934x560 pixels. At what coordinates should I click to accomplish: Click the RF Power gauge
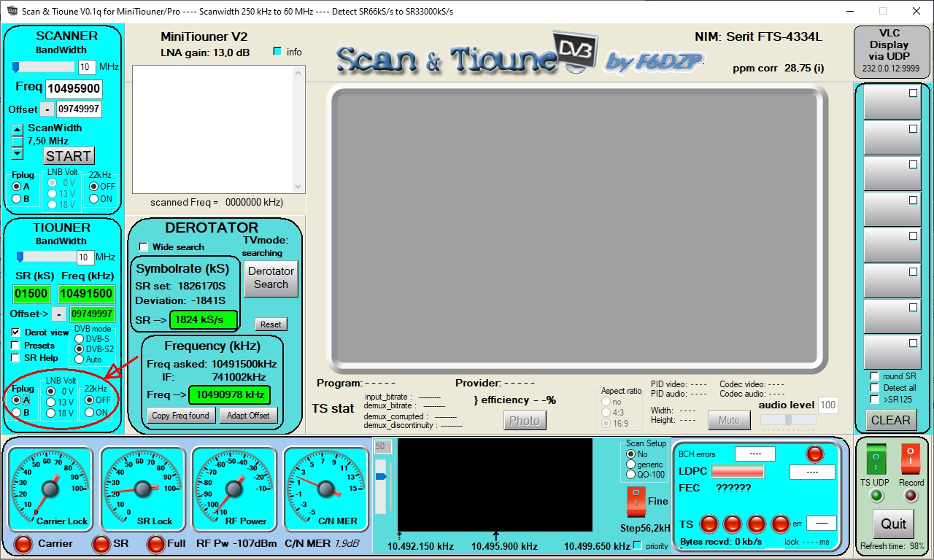[234, 489]
